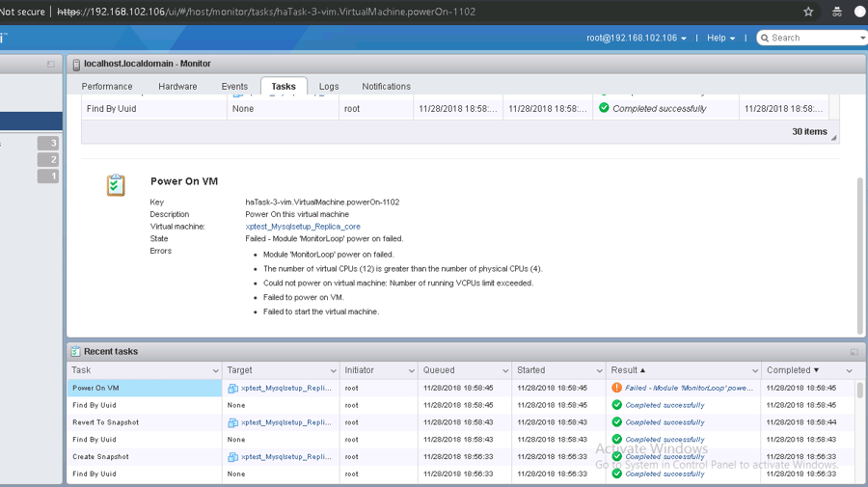868x487 pixels.
Task: Open the Hardware tab
Action: point(177,86)
